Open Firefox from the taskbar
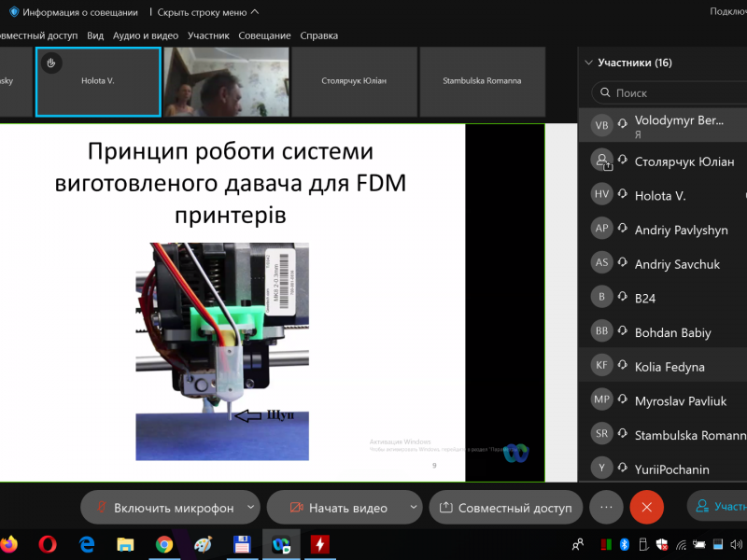This screenshot has width=747, height=560. pyautogui.click(x=9, y=543)
